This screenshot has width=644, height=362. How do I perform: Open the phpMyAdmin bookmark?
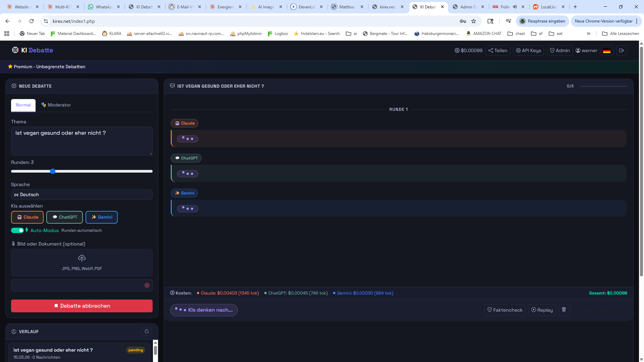point(246,34)
